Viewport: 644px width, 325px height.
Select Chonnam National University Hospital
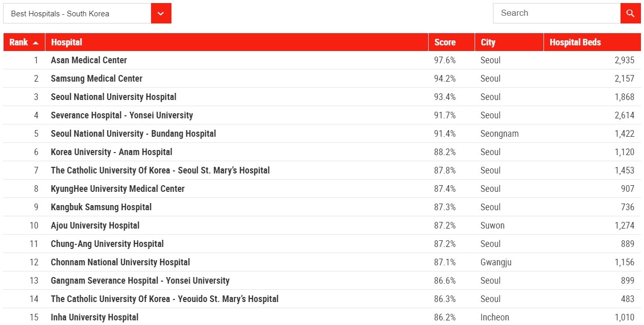(120, 262)
